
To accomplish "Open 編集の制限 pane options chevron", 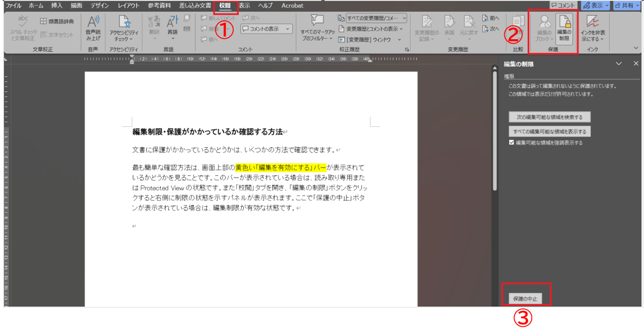I will pos(619,64).
